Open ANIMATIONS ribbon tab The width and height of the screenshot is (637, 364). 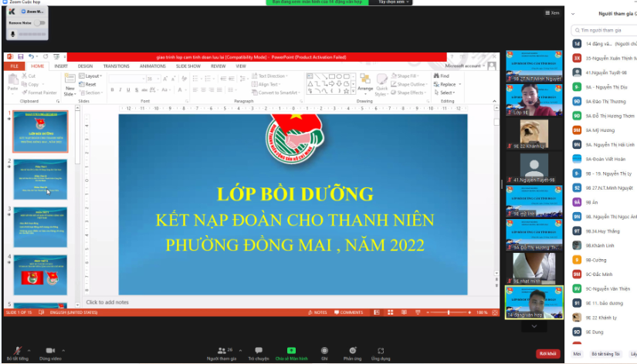153,66
